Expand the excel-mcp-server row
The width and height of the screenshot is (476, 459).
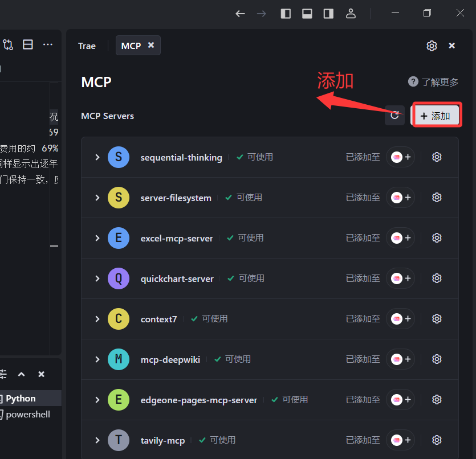click(97, 238)
